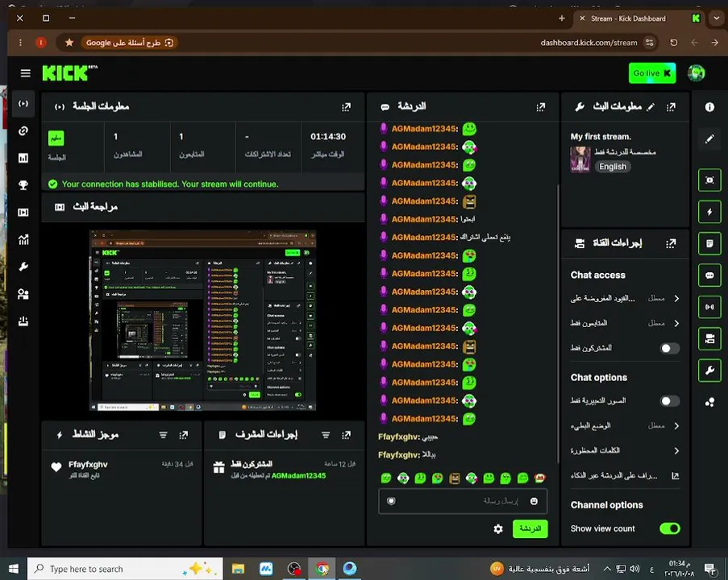728x580 pixels.
Task: Click AGMadam12345 link in moderator actions
Action: point(298,475)
